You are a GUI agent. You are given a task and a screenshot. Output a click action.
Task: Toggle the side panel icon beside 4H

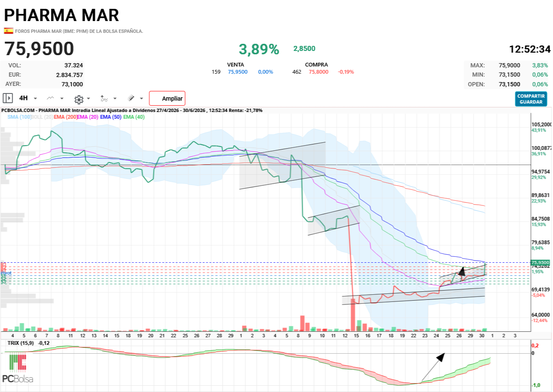click(8, 98)
